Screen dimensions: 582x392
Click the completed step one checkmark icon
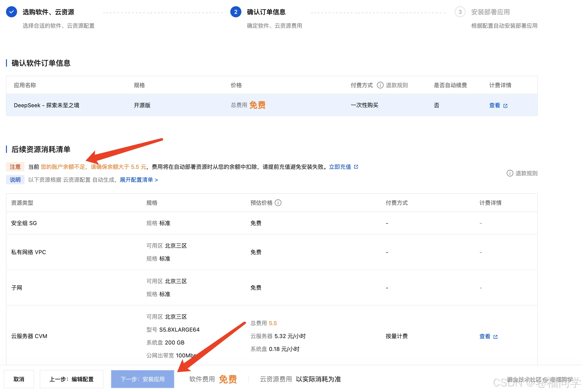[x=12, y=12]
